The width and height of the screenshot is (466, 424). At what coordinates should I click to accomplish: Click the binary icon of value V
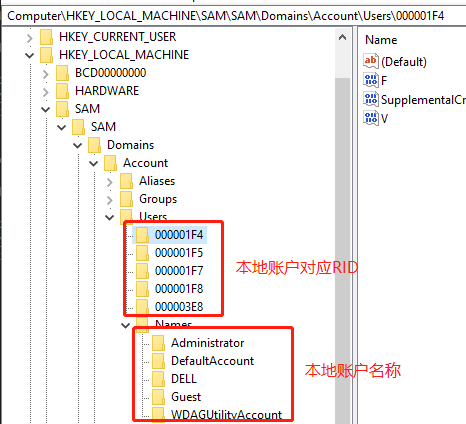[371, 118]
